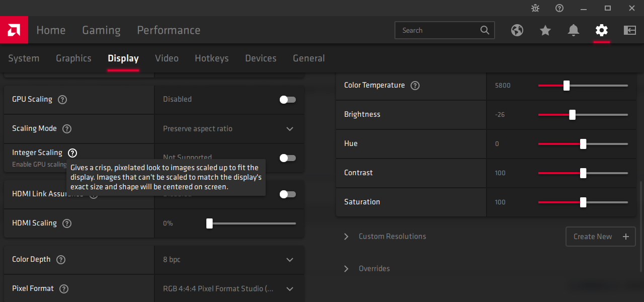Click the Search input field
The width and height of the screenshot is (644, 302).
(438, 30)
